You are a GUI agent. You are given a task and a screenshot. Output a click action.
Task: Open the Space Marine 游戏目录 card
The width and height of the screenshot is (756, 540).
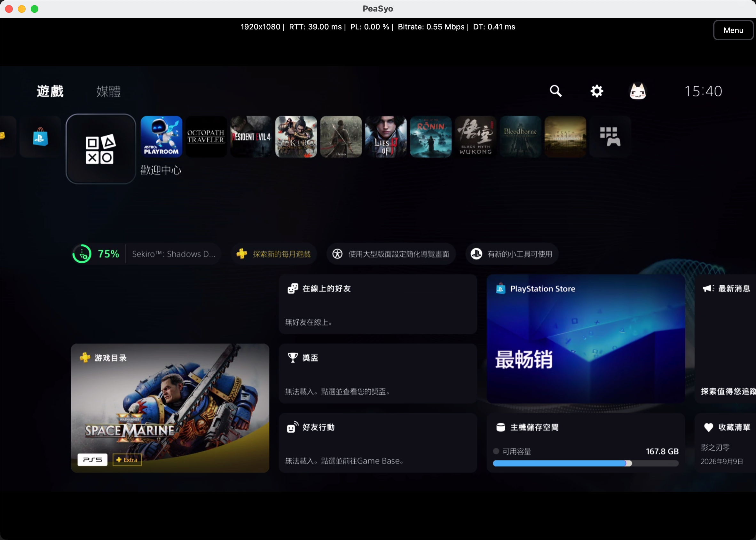[x=170, y=408]
